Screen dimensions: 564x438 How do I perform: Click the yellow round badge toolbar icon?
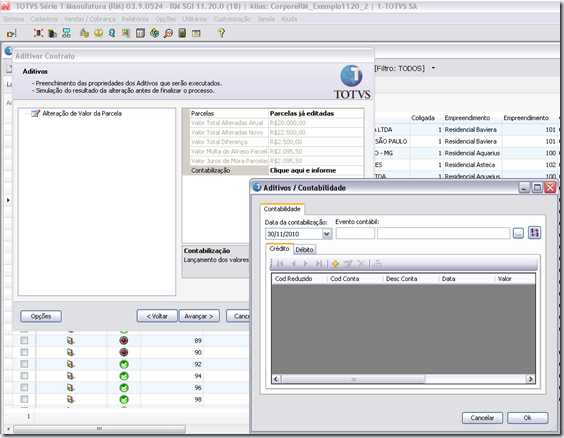[98, 33]
